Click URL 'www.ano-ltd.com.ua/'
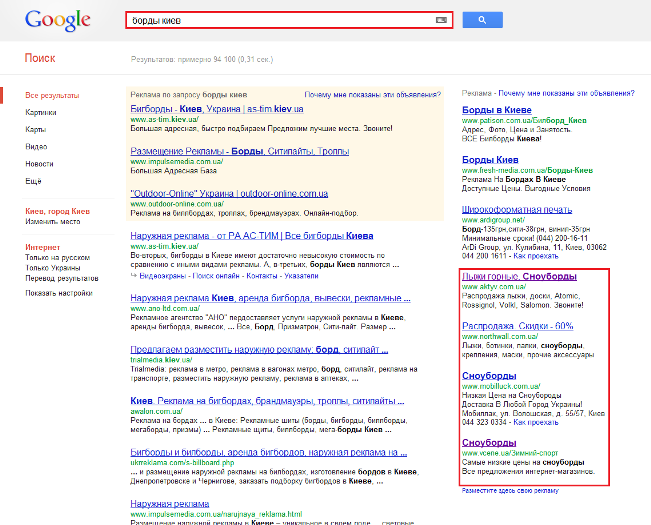651x525 pixels. pyautogui.click(x=165, y=309)
